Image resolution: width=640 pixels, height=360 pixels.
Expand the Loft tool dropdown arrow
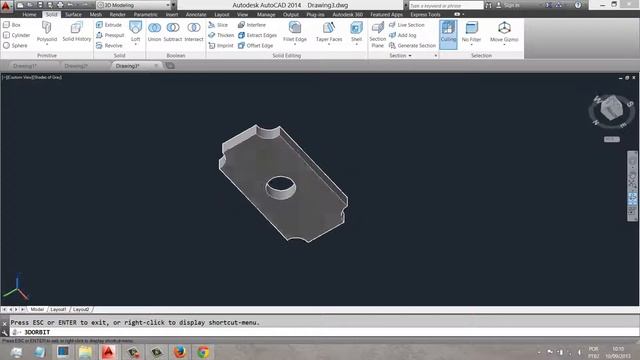[x=136, y=44]
